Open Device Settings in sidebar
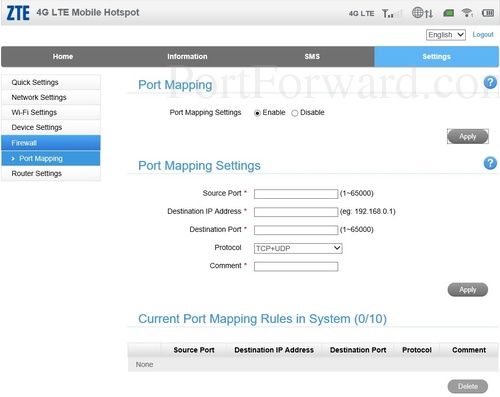 point(51,127)
